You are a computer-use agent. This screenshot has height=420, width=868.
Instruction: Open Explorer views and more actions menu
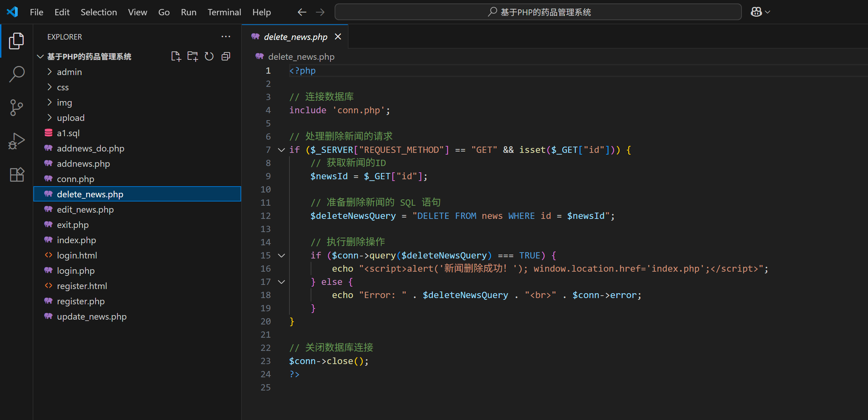click(x=226, y=36)
